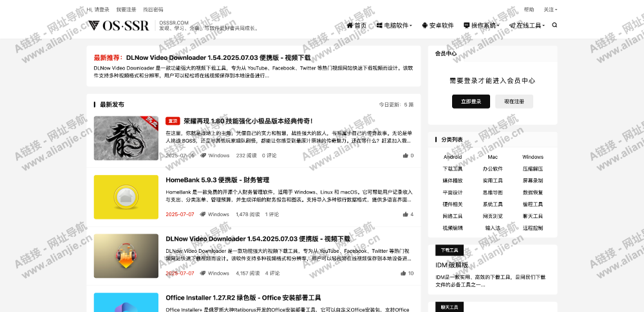Select Android category
Screen dimensions: 644x312
[453, 157]
